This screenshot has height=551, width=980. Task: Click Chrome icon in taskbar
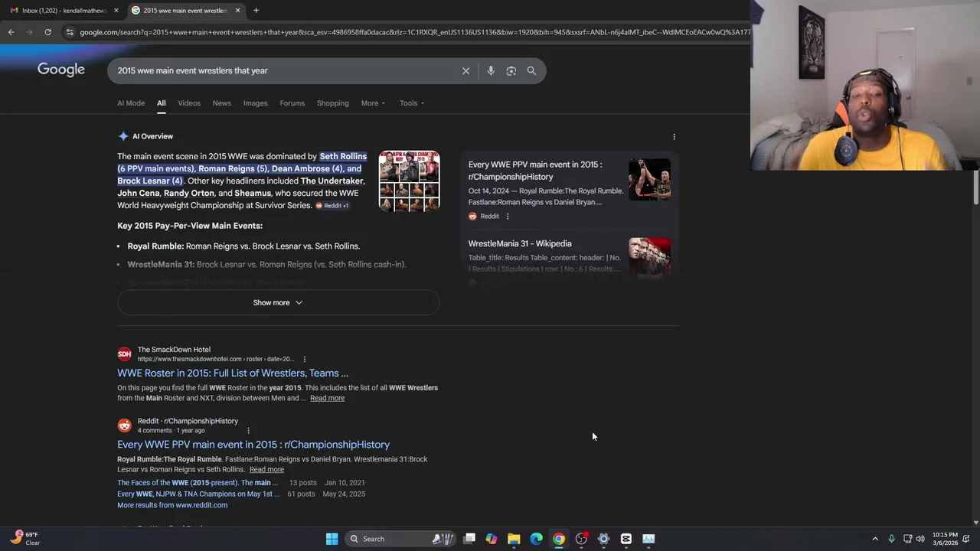(x=559, y=539)
